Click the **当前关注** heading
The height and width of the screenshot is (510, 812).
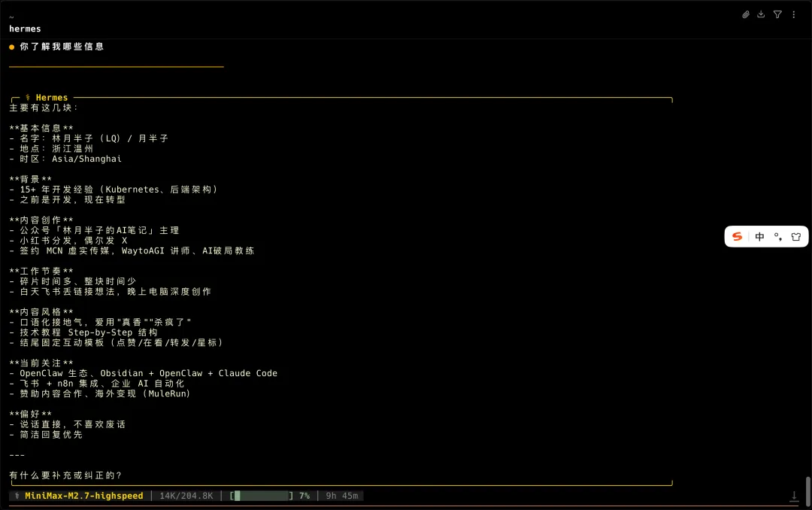(x=41, y=363)
